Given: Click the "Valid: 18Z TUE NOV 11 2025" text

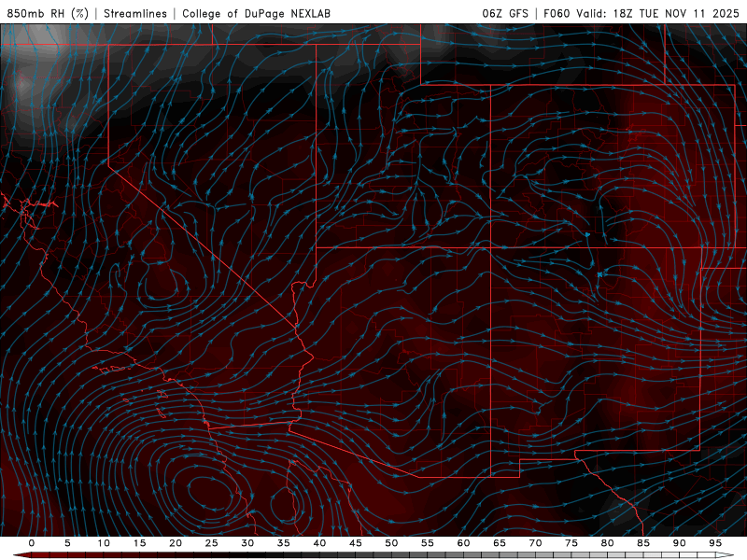Looking at the screenshot, I should coord(657,13).
